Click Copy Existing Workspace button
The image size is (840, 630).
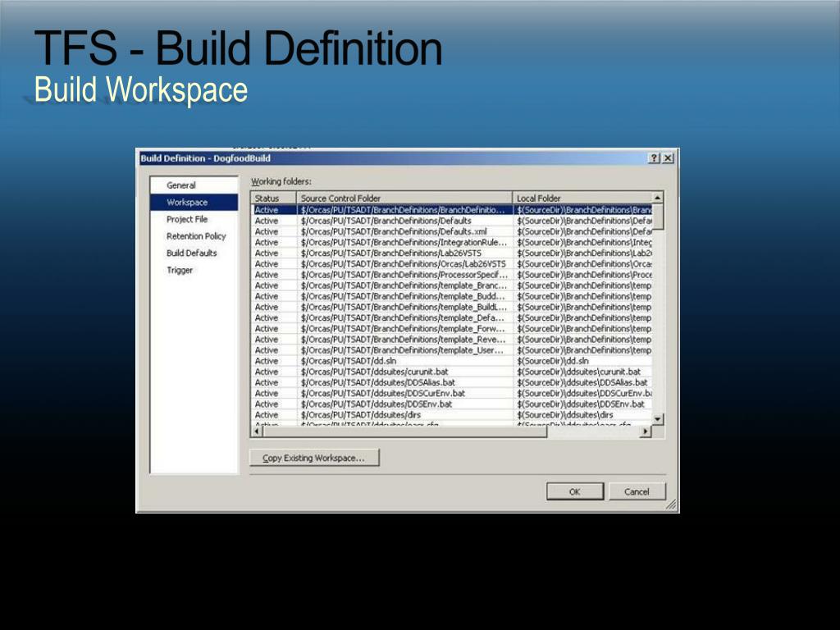coord(314,458)
